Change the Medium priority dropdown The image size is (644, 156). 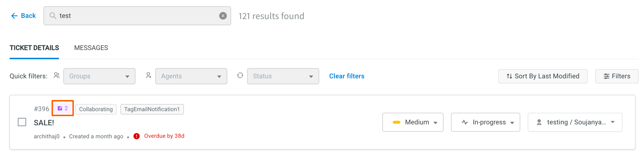412,122
